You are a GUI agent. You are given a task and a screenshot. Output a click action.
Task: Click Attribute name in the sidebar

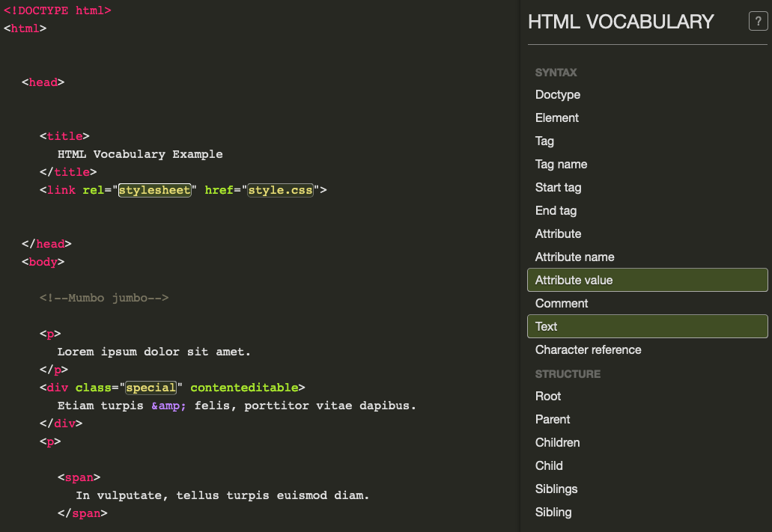coord(574,257)
